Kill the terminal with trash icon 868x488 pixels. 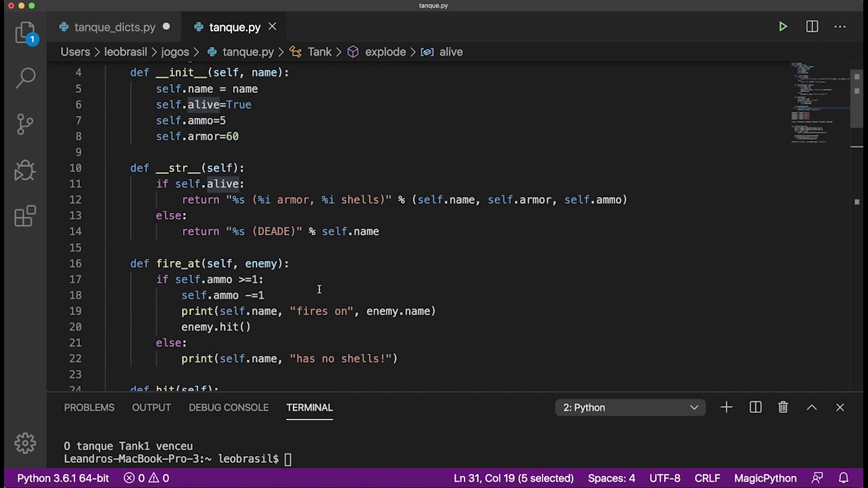point(783,407)
